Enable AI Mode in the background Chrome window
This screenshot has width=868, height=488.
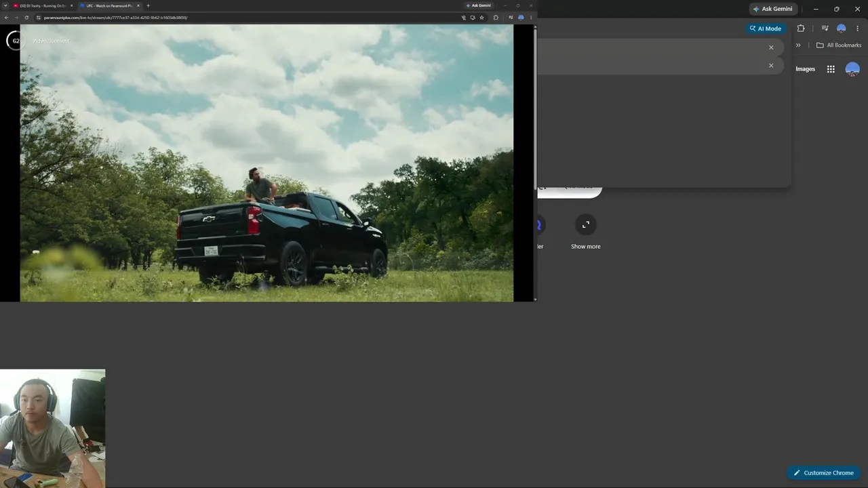click(x=765, y=28)
